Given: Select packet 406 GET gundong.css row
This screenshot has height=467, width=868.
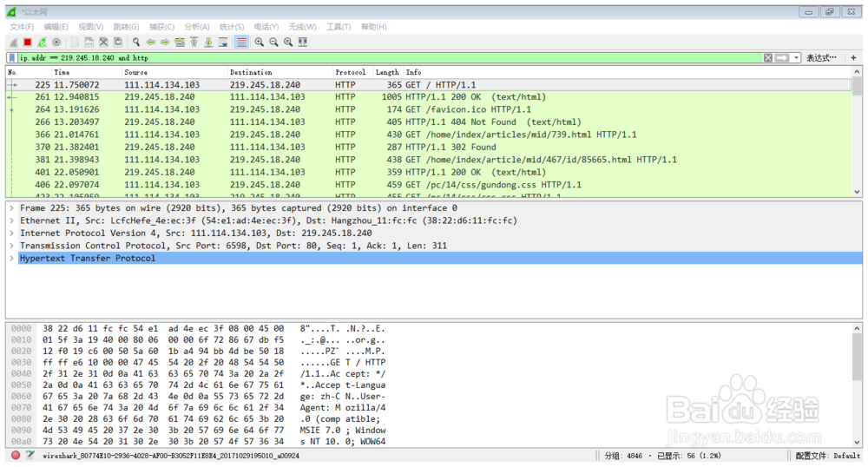Looking at the screenshot, I should [x=429, y=185].
